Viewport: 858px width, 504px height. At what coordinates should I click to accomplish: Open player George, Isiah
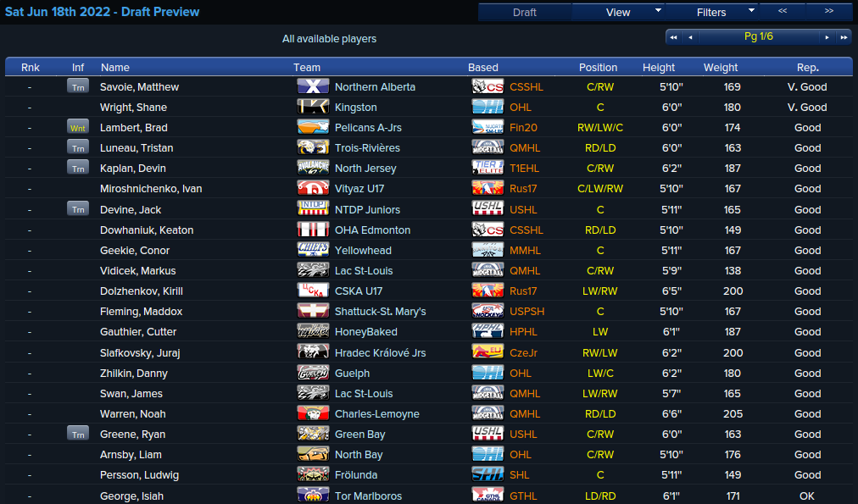(x=132, y=496)
